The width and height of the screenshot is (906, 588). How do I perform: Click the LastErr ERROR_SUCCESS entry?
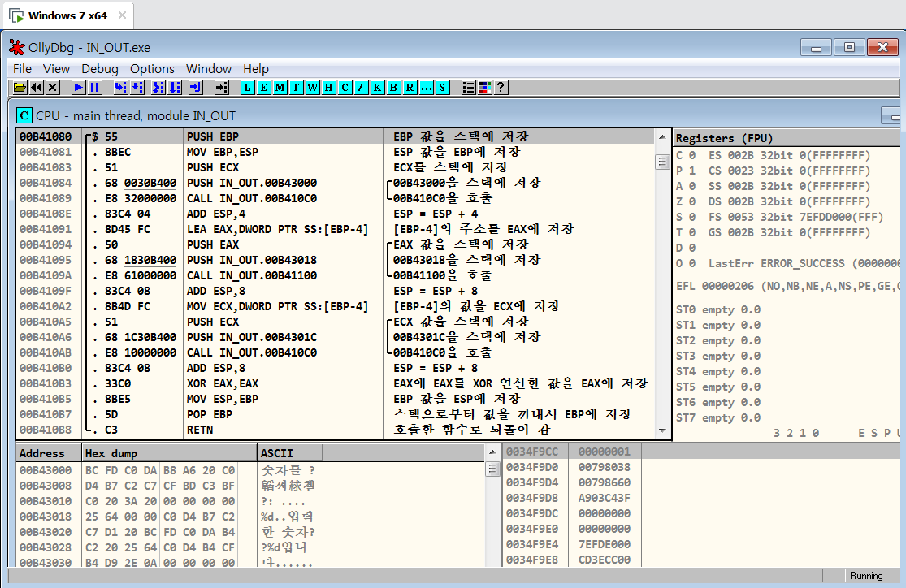(804, 263)
